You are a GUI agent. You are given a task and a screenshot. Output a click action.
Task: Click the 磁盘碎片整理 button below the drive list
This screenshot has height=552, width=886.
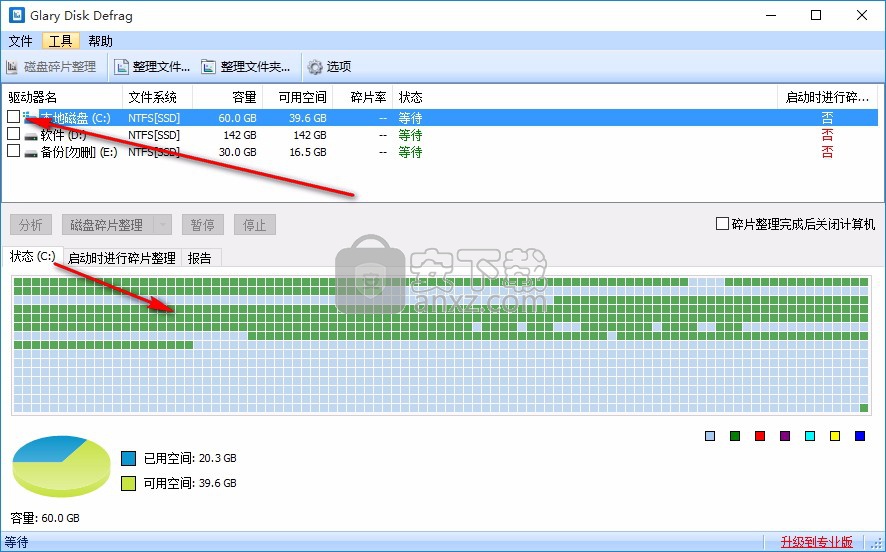coord(107,225)
